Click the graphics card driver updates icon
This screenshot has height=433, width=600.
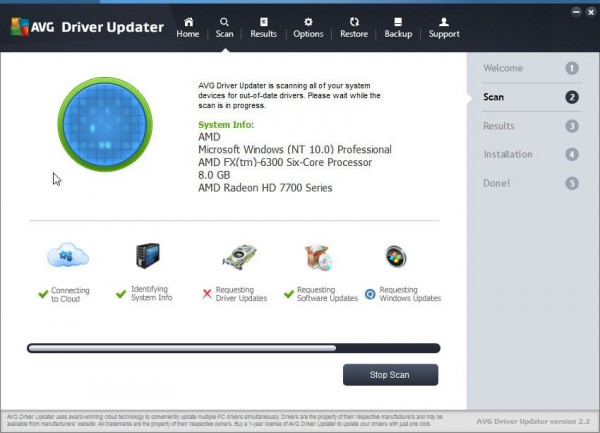point(240,257)
